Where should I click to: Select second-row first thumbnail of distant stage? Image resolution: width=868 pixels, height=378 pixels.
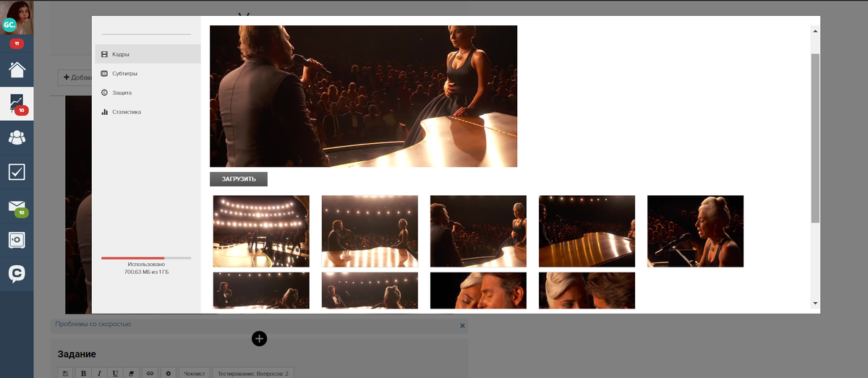coord(261,291)
